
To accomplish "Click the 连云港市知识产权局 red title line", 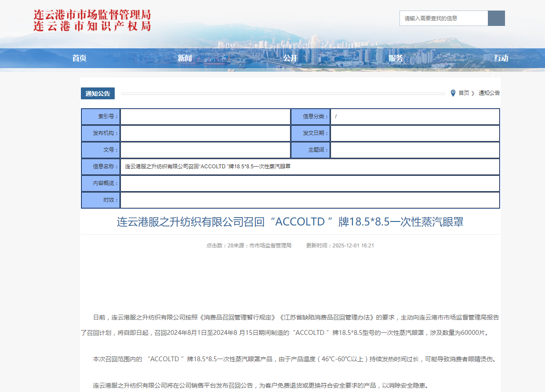I will (x=92, y=26).
